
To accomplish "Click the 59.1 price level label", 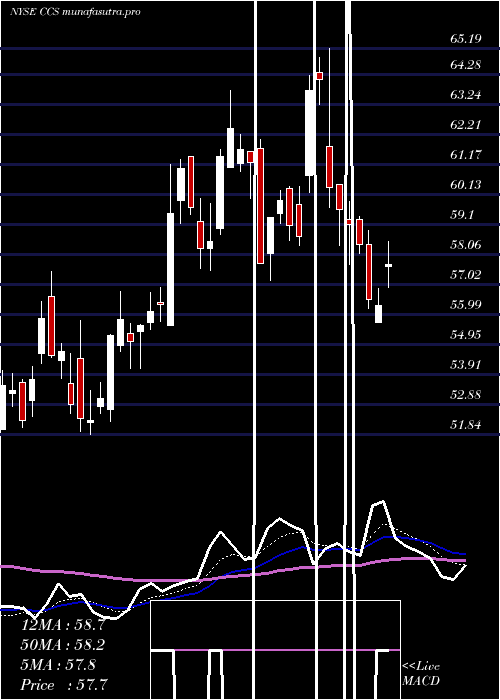I will [462, 215].
